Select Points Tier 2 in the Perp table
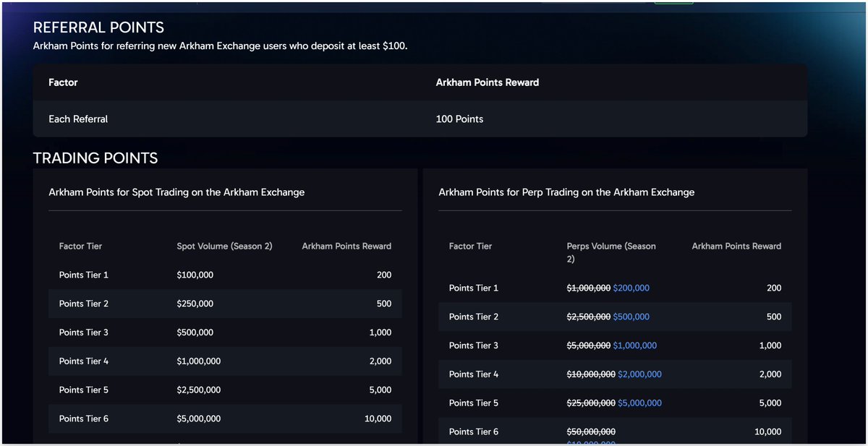Viewport: 868px width, 446px height. (473, 317)
